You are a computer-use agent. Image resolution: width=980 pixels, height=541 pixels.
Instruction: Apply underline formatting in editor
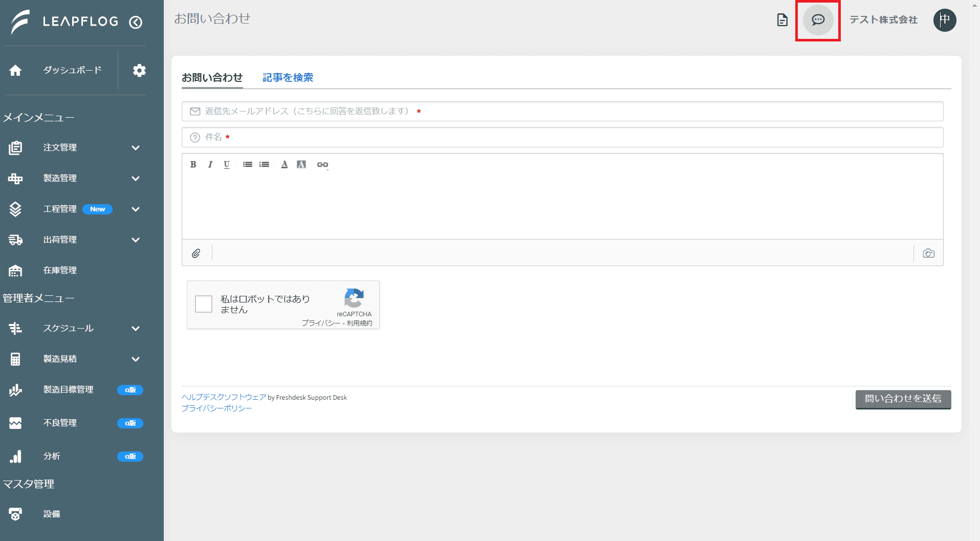(x=227, y=164)
